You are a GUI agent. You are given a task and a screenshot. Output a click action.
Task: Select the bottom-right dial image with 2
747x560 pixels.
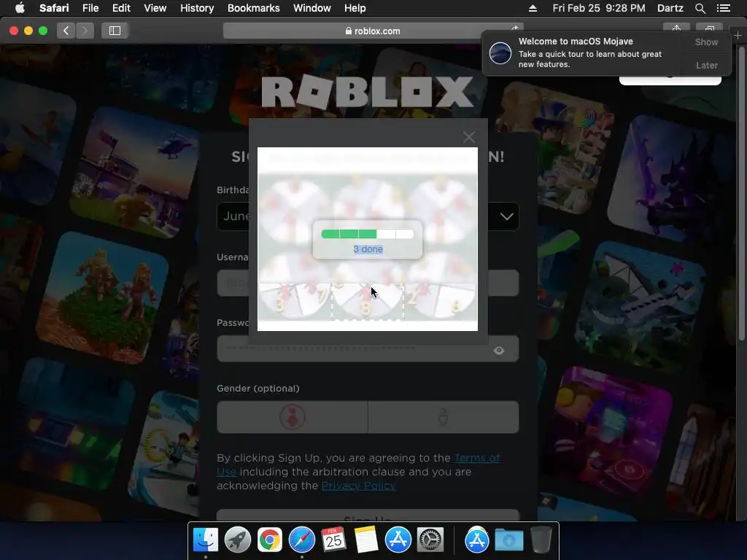(x=440, y=302)
